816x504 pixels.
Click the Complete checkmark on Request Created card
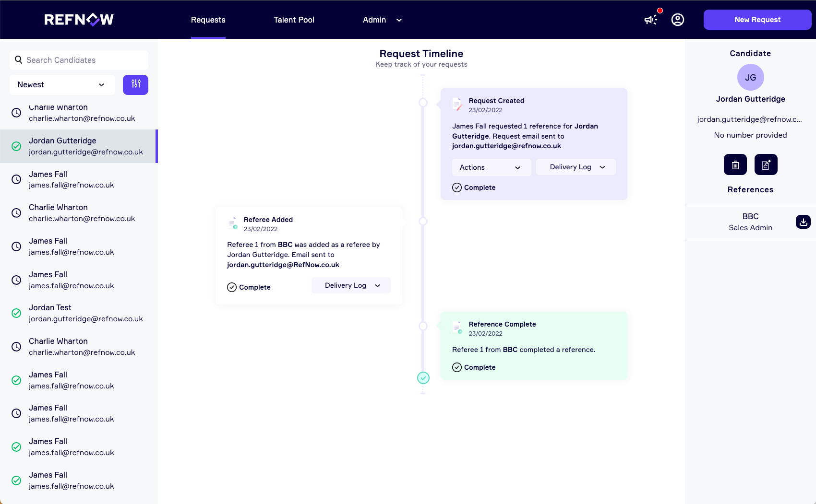(457, 188)
